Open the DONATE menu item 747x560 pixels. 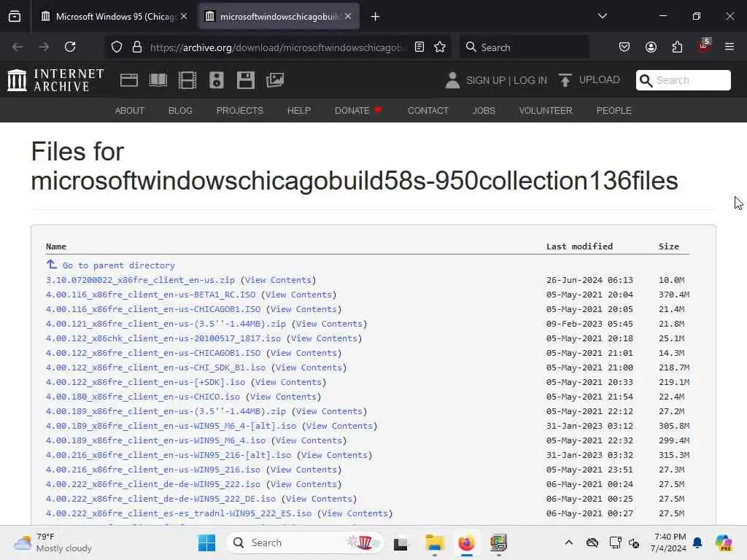coord(358,111)
